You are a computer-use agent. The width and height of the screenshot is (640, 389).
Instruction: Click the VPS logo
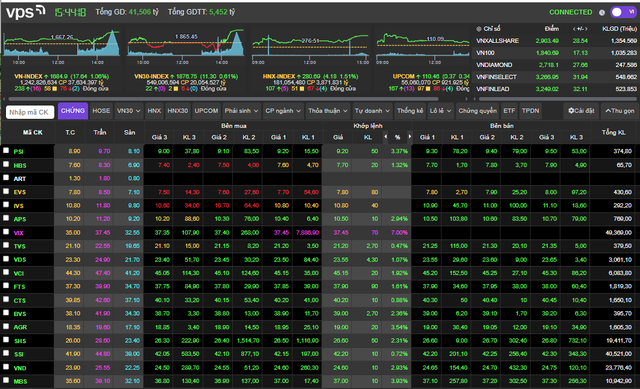(x=25, y=12)
